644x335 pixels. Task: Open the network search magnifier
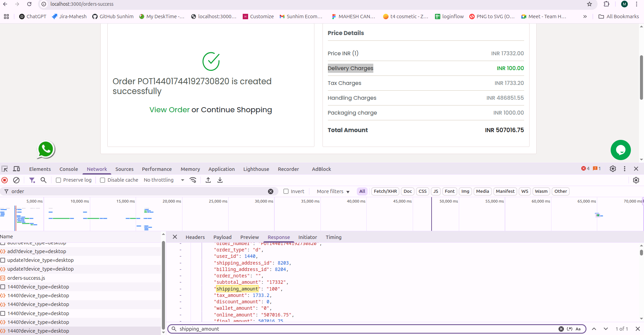tap(43, 180)
